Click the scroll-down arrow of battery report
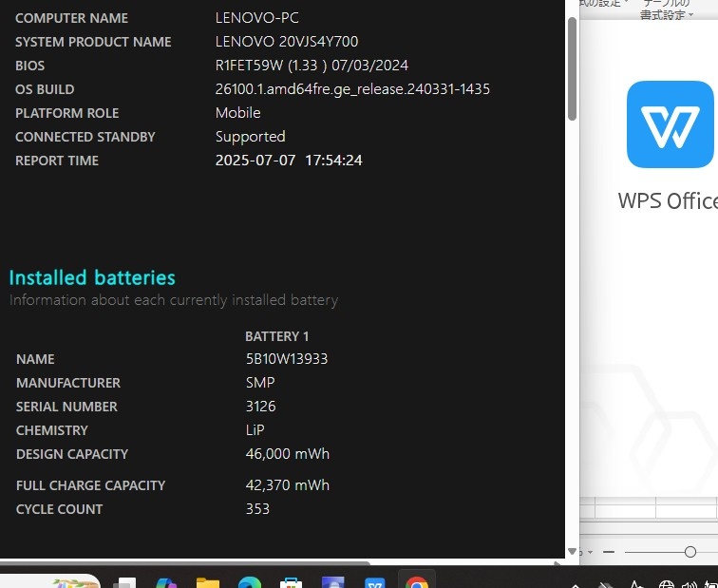 (572, 551)
